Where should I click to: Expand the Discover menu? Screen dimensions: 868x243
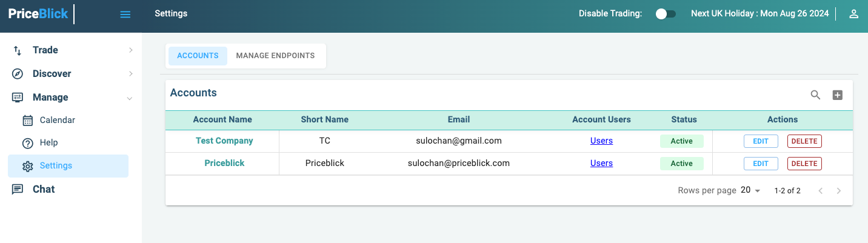pos(52,74)
